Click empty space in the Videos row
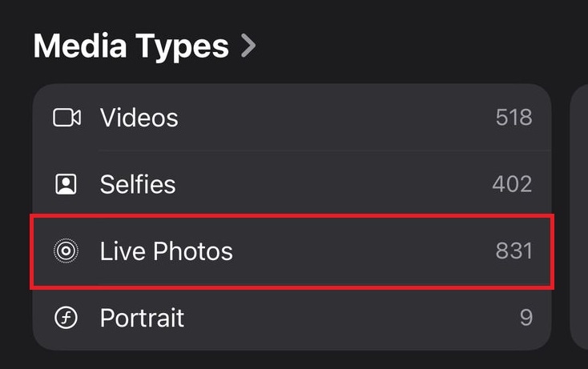 336,118
